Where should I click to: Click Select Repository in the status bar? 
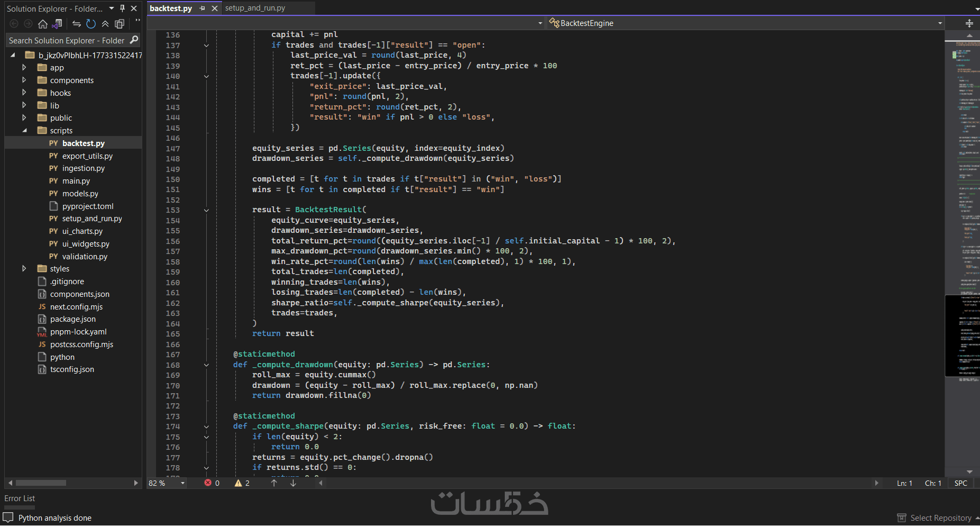click(x=940, y=518)
